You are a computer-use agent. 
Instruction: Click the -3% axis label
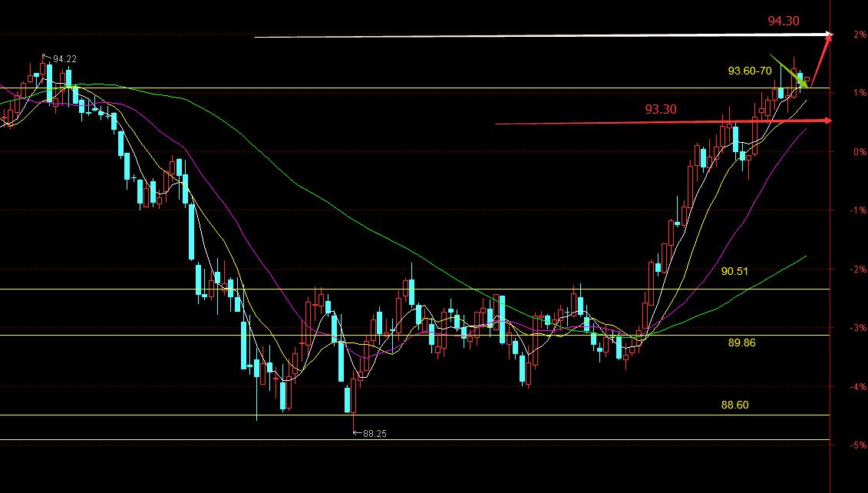tap(859, 328)
